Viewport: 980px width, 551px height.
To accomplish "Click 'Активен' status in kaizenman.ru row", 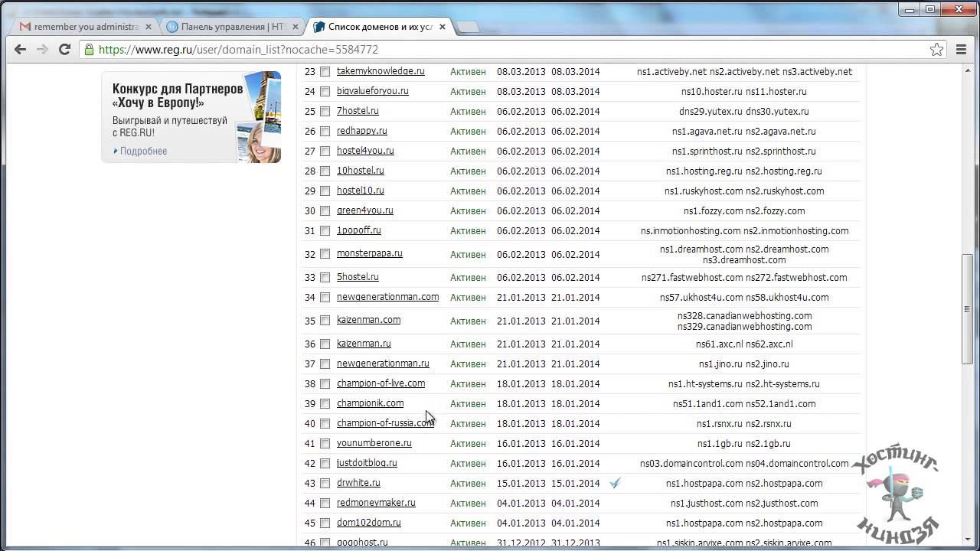I will click(x=468, y=344).
